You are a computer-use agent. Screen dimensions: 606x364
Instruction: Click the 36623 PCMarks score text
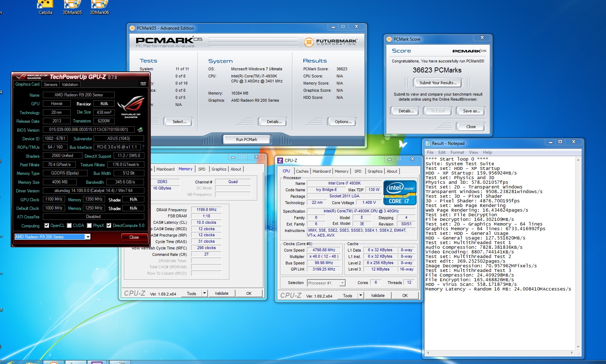click(437, 70)
